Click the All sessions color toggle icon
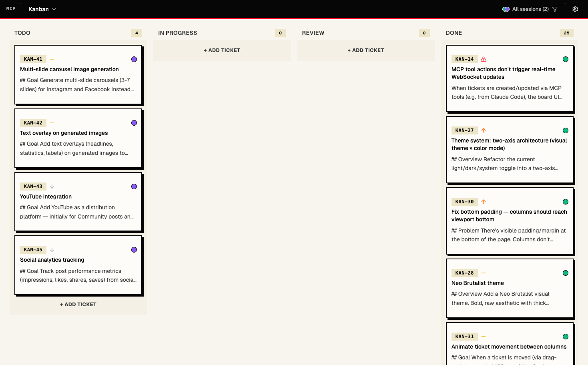The image size is (588, 365). pyautogui.click(x=506, y=9)
